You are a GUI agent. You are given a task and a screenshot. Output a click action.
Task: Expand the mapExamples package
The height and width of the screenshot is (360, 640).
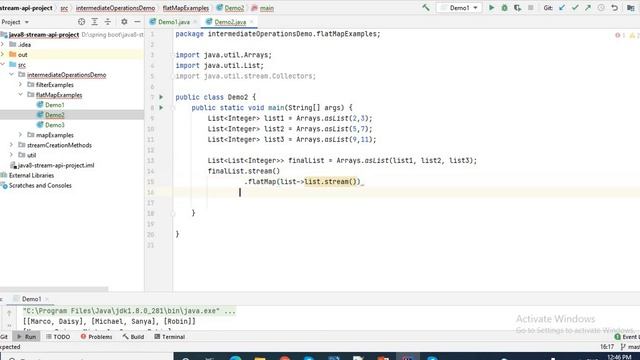click(20, 135)
